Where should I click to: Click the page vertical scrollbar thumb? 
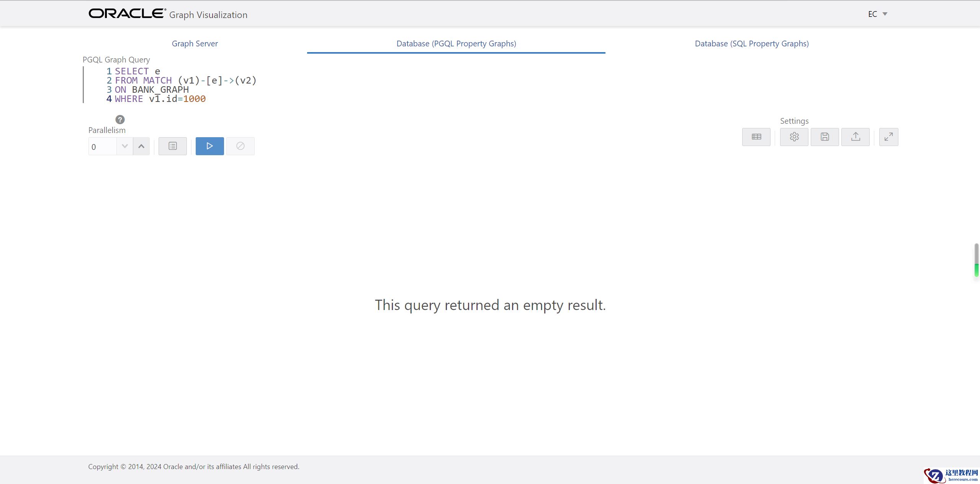[976, 259]
